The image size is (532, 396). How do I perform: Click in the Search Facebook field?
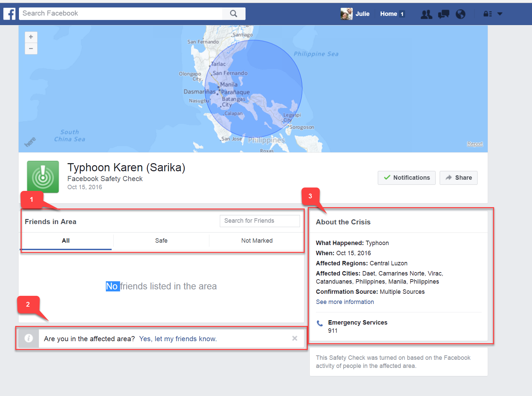point(121,14)
